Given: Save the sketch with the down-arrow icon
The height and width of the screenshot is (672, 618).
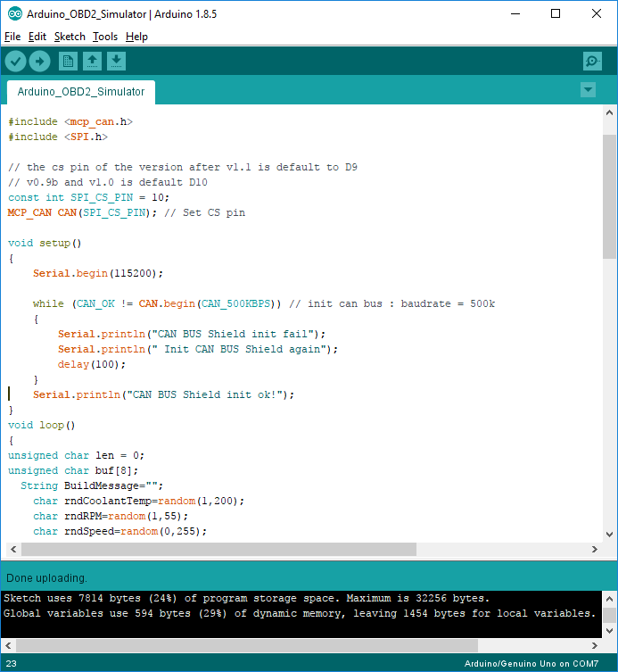Looking at the screenshot, I should point(116,62).
